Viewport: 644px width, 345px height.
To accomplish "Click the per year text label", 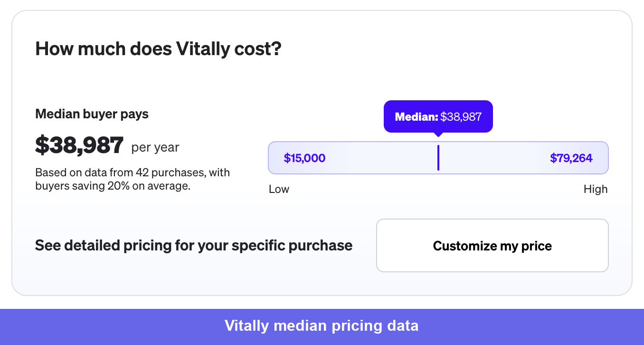I will coord(154,148).
